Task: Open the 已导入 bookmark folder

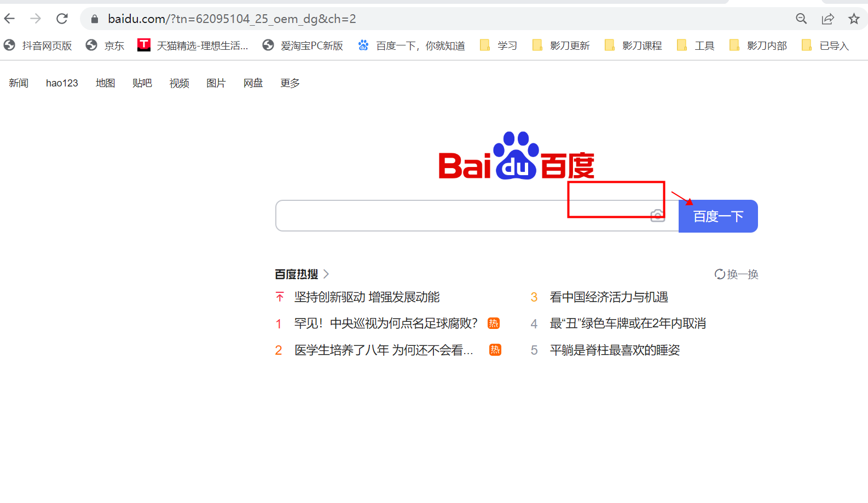Action: (825, 45)
